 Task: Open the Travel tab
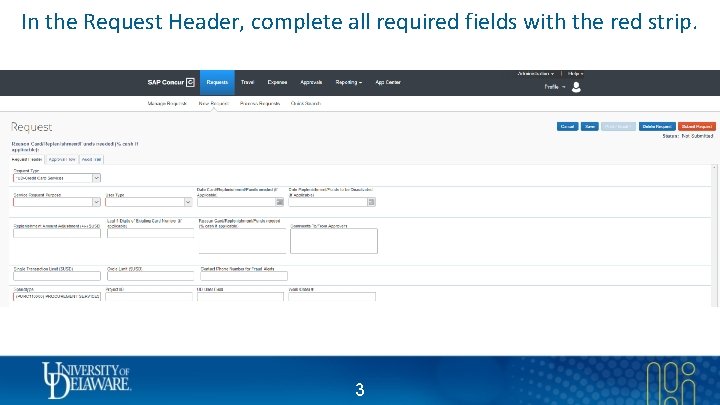click(247, 83)
